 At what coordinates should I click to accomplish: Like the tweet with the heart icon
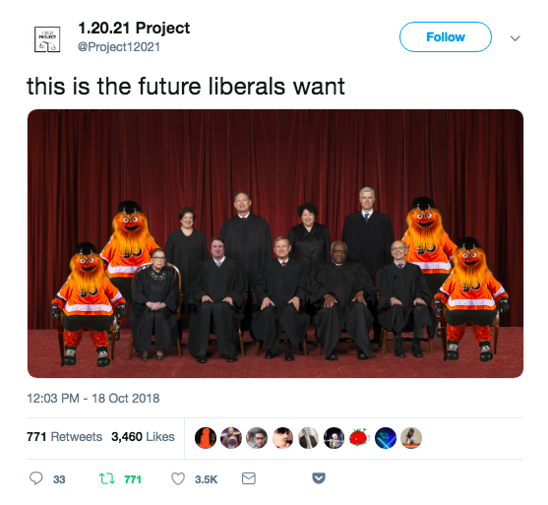point(178,478)
